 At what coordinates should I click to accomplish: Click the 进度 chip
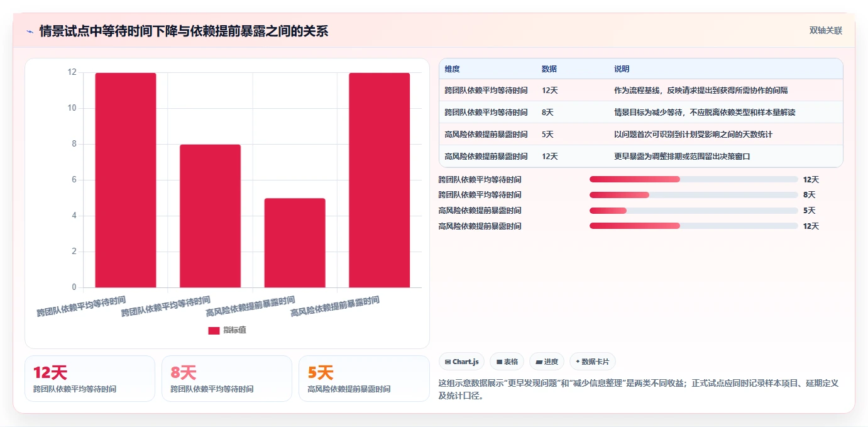(547, 362)
